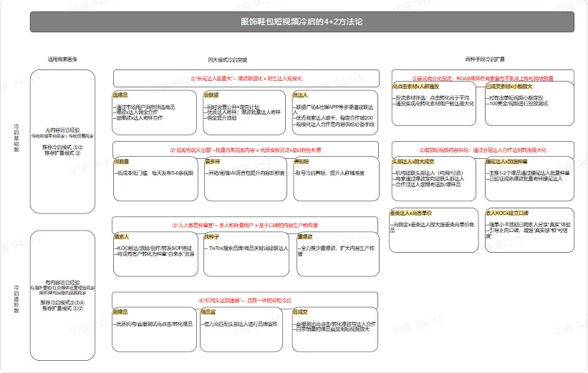
Task: Select the 找达人 box label
Action: click(x=300, y=95)
